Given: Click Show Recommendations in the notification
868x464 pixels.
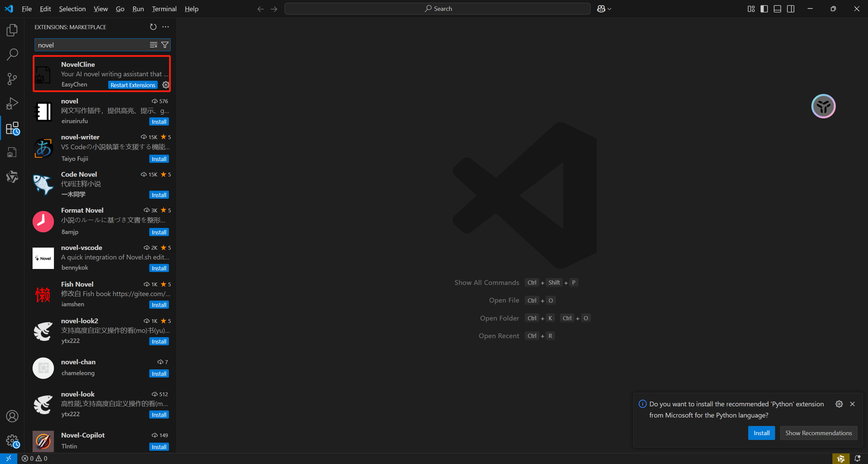Looking at the screenshot, I should coord(818,433).
